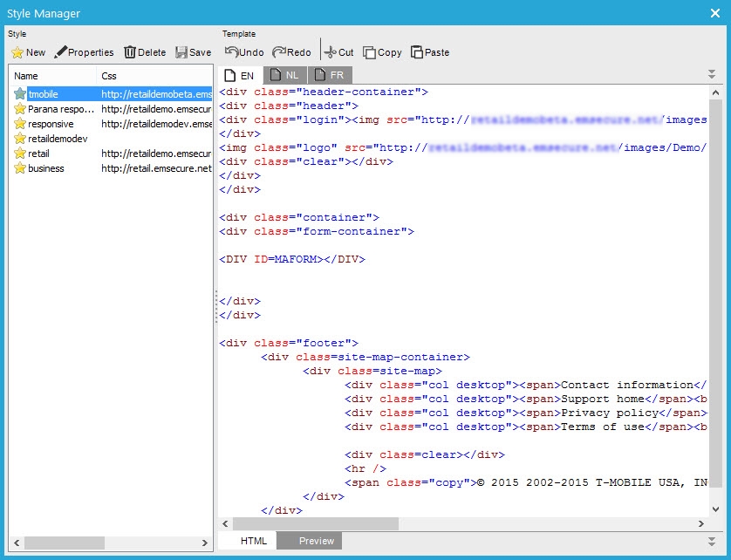
Task: Open the Preview tab
Action: (x=316, y=541)
